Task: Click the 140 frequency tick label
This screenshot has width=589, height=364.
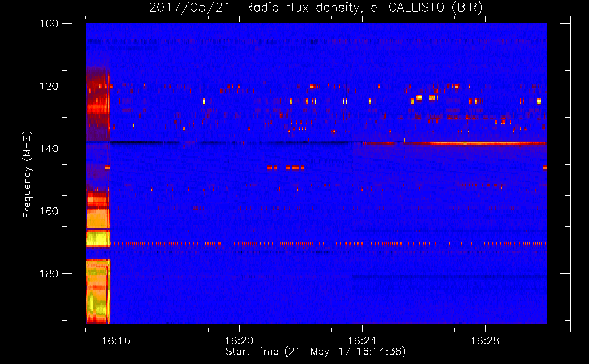Action: click(49, 149)
